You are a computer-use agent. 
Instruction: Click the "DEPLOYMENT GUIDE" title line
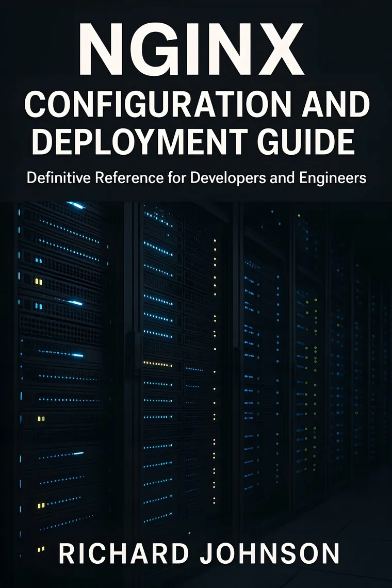coord(193,141)
